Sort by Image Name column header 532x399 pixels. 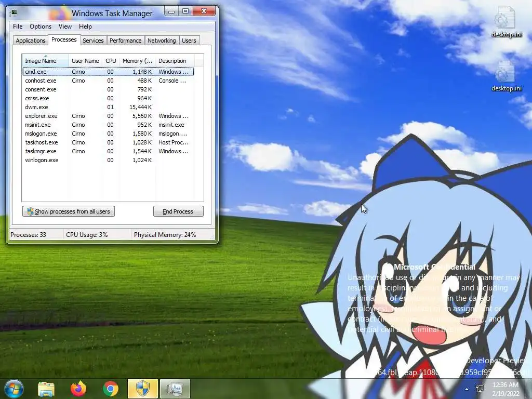[45, 61]
